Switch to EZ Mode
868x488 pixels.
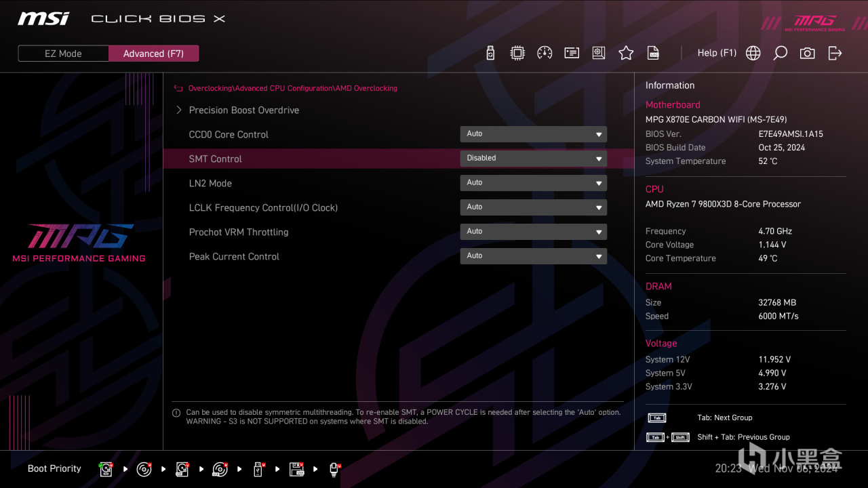63,54
